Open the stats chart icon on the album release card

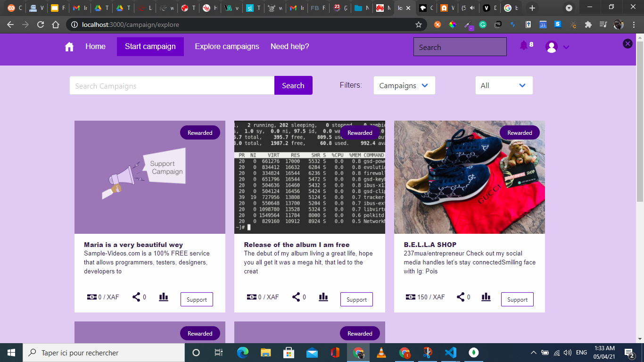tap(323, 297)
